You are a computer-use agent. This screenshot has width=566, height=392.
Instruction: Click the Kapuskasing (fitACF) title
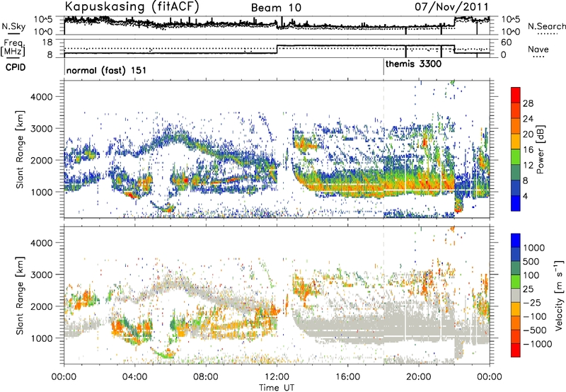point(132,7)
